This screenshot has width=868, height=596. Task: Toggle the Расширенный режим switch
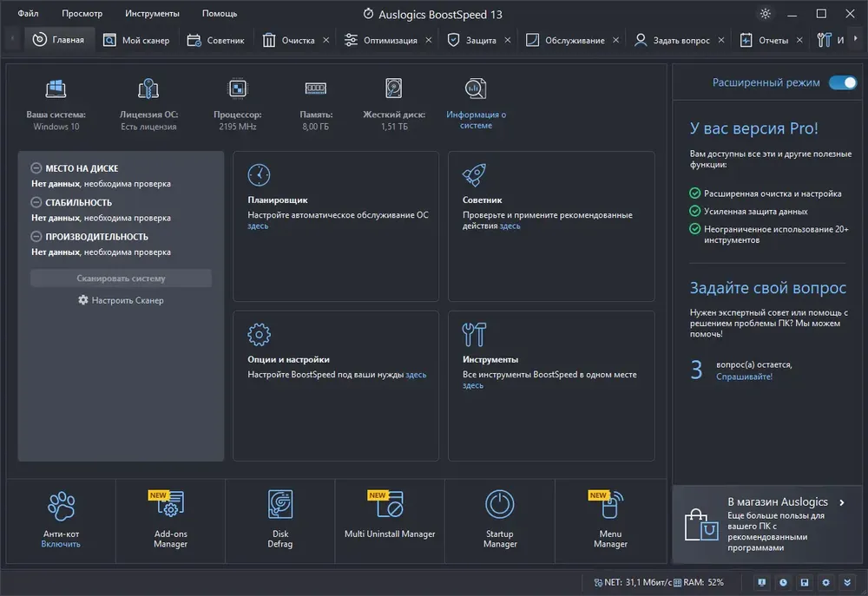coord(842,82)
